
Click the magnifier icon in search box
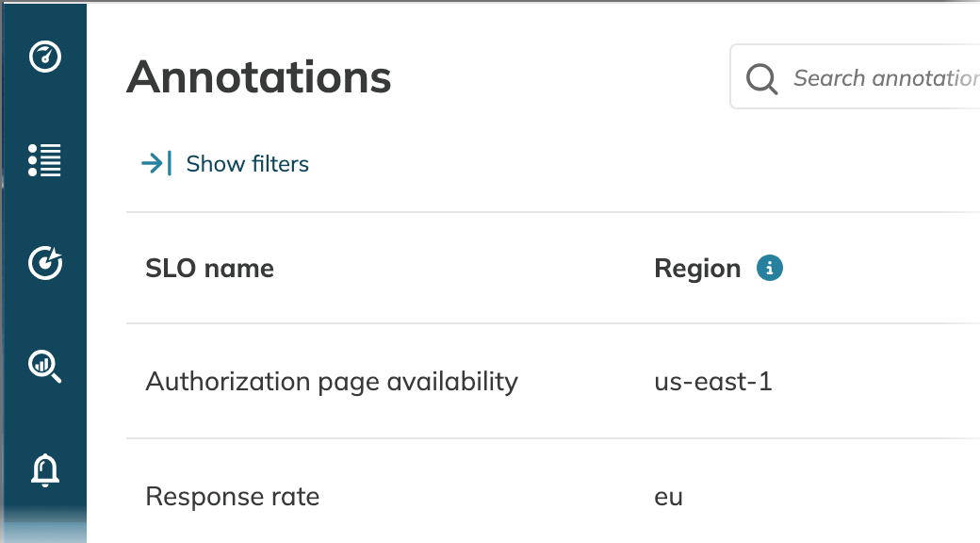tap(762, 79)
